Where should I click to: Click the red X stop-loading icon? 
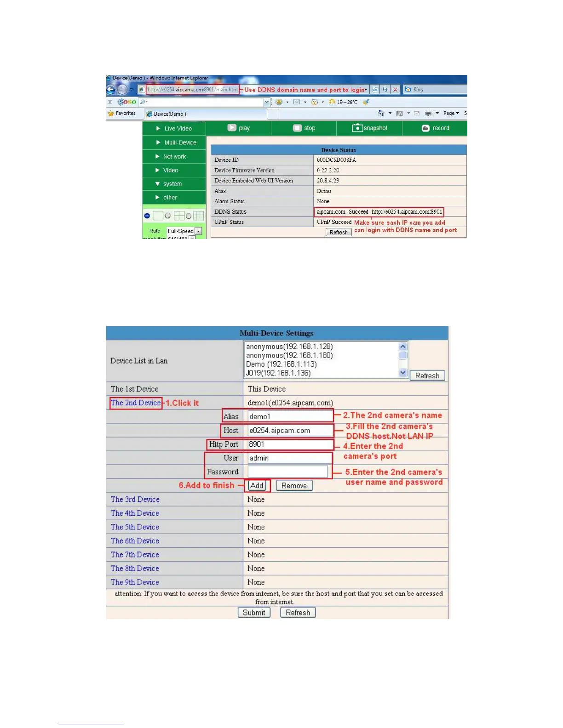(395, 90)
